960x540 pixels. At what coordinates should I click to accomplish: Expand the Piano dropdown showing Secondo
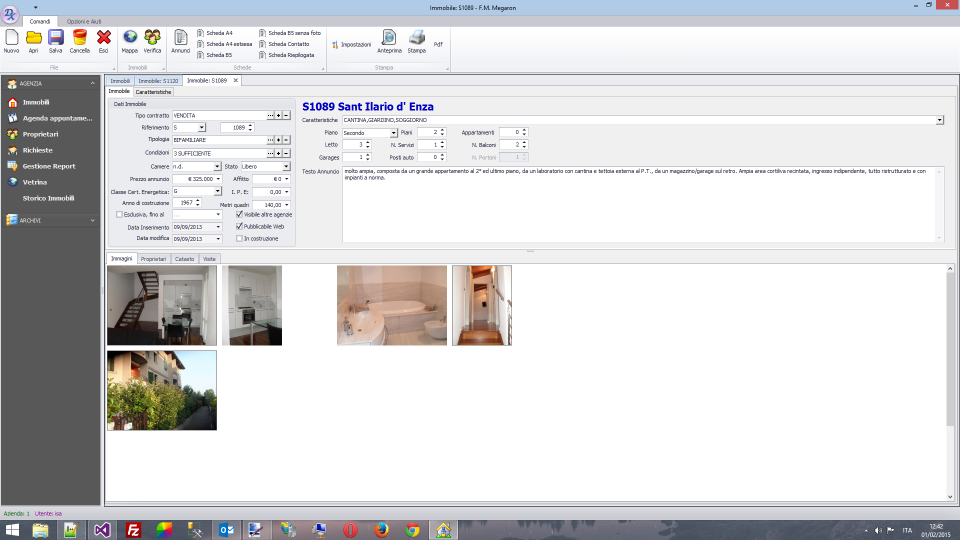click(x=393, y=132)
